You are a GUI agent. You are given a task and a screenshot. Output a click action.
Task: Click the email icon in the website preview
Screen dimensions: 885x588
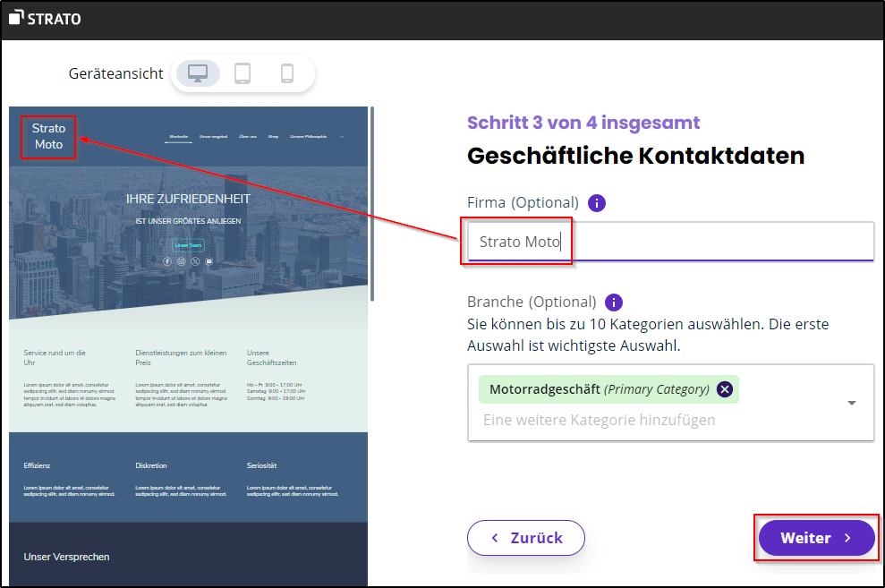(209, 261)
